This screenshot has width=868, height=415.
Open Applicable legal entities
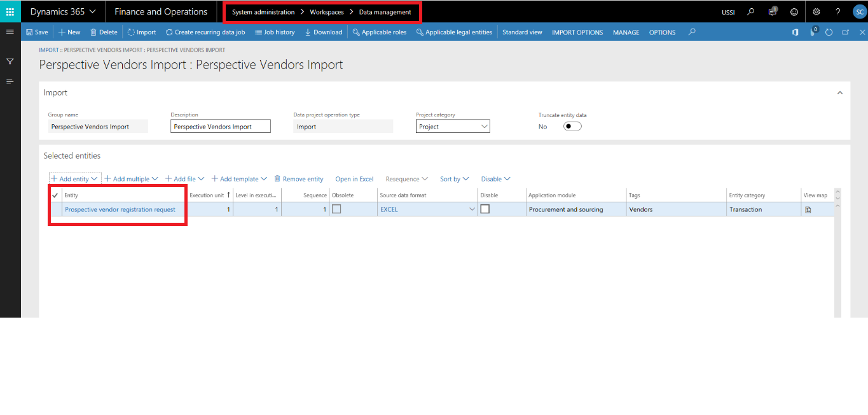point(454,32)
